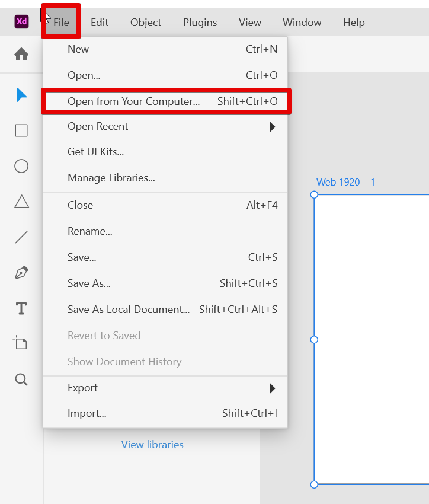Open the Plugins menu

(200, 23)
